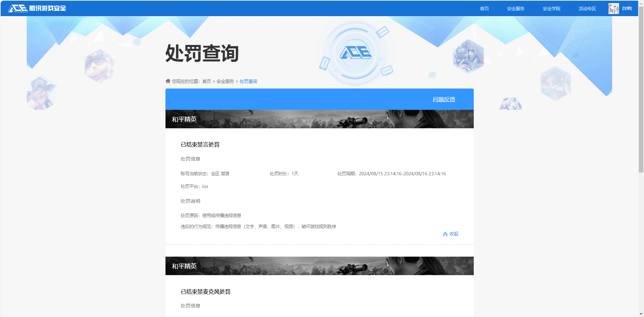This screenshot has height=317, width=644.
Task: Click 处罚查询 in the breadcrumb trail
Action: [x=248, y=81]
